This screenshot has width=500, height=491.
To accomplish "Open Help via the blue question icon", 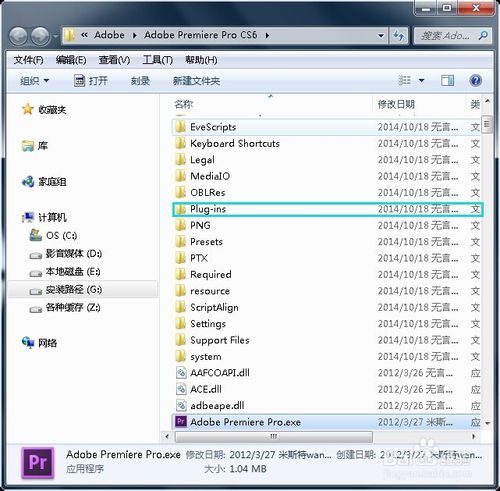I will point(475,80).
